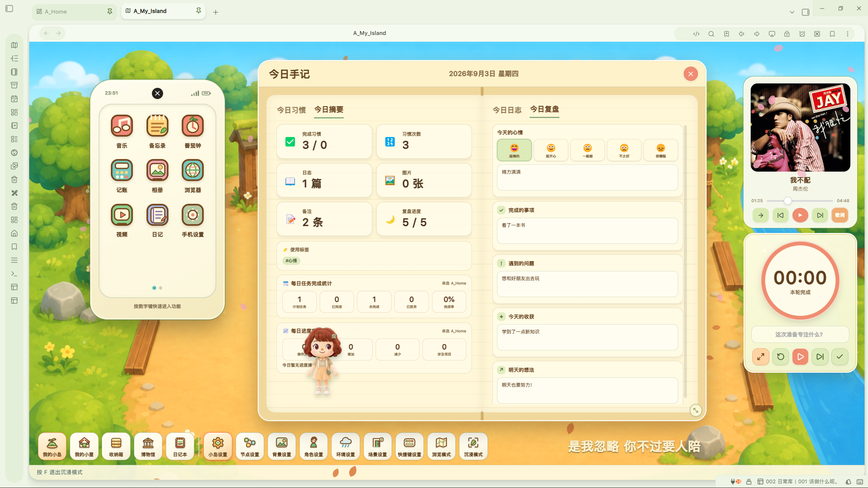Open 节点设置 node settings
Image resolution: width=868 pixels, height=488 pixels.
pyautogui.click(x=250, y=446)
